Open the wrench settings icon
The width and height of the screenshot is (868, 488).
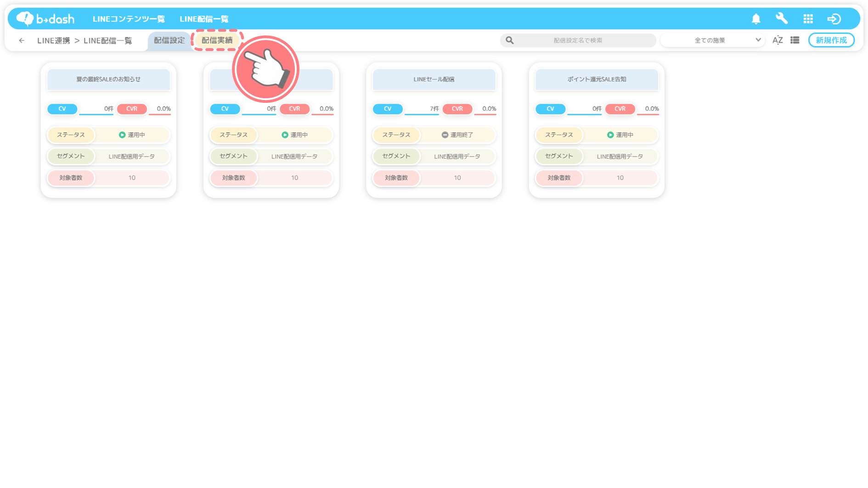782,19
